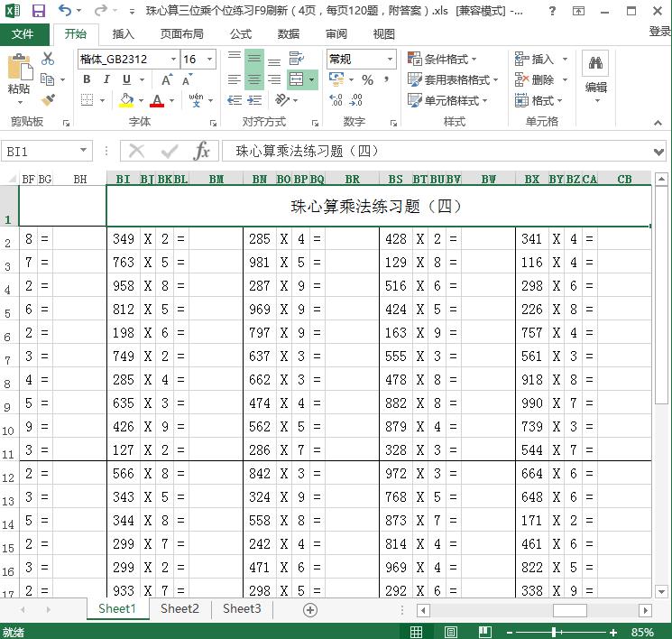The width and height of the screenshot is (672, 639).
Task: Click the 格式 format cells button
Action: 539,100
